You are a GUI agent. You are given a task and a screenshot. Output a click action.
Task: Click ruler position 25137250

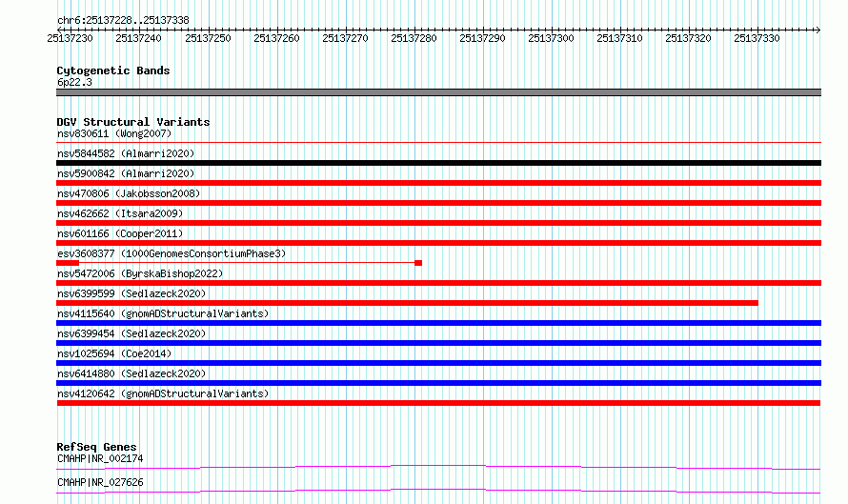[x=208, y=38]
